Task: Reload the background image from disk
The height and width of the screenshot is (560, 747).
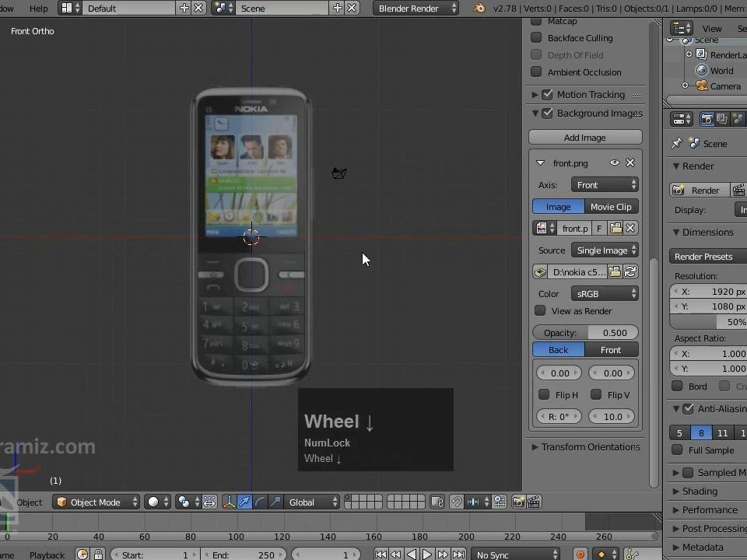Action: click(630, 272)
